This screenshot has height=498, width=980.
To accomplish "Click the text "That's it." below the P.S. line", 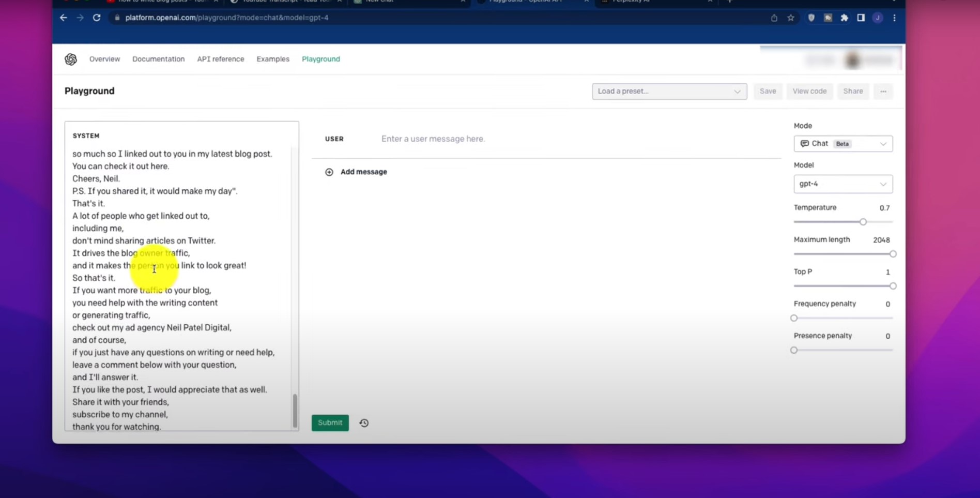I will point(88,203).
